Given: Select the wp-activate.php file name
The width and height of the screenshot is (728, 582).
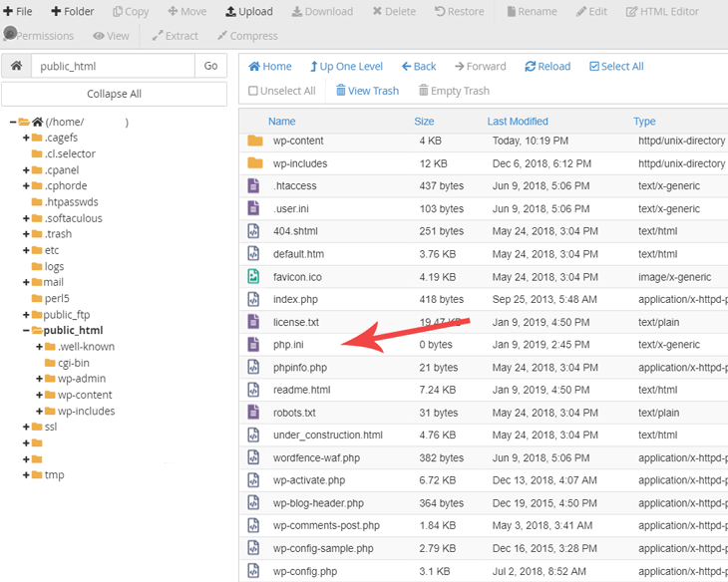Looking at the screenshot, I should click(x=309, y=480).
